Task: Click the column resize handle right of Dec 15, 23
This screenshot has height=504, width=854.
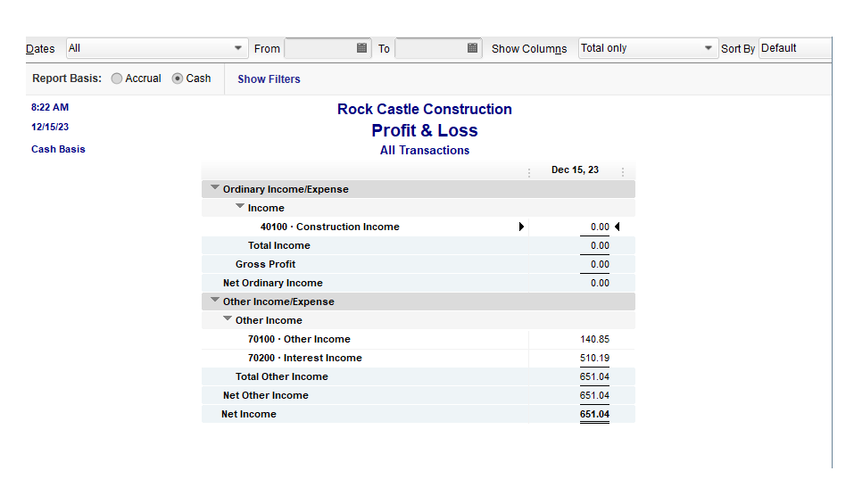Action: pos(623,172)
